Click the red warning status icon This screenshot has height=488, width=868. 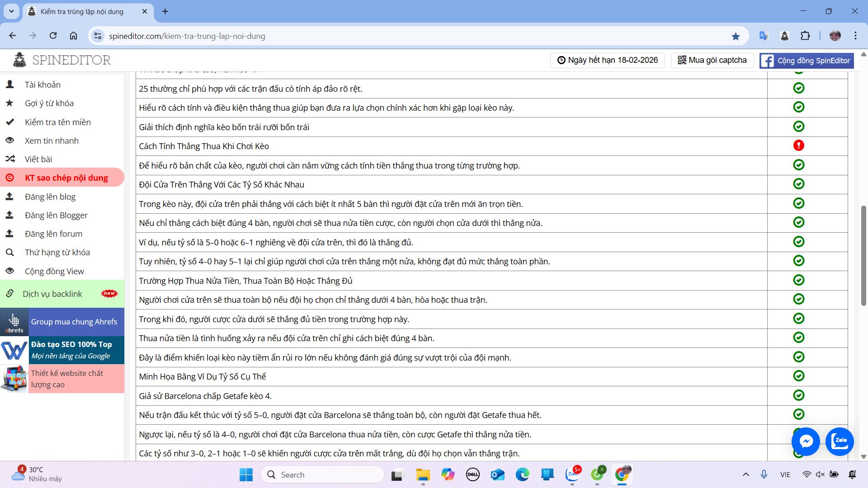(x=798, y=145)
